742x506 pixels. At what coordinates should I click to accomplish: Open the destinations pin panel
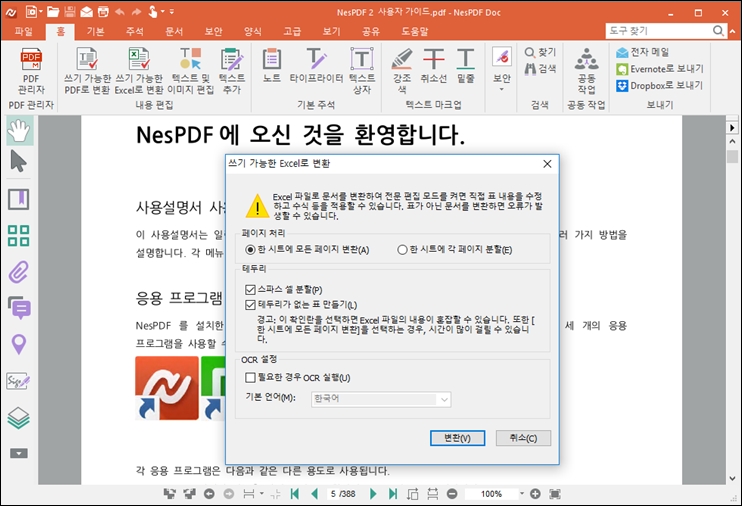point(19,344)
